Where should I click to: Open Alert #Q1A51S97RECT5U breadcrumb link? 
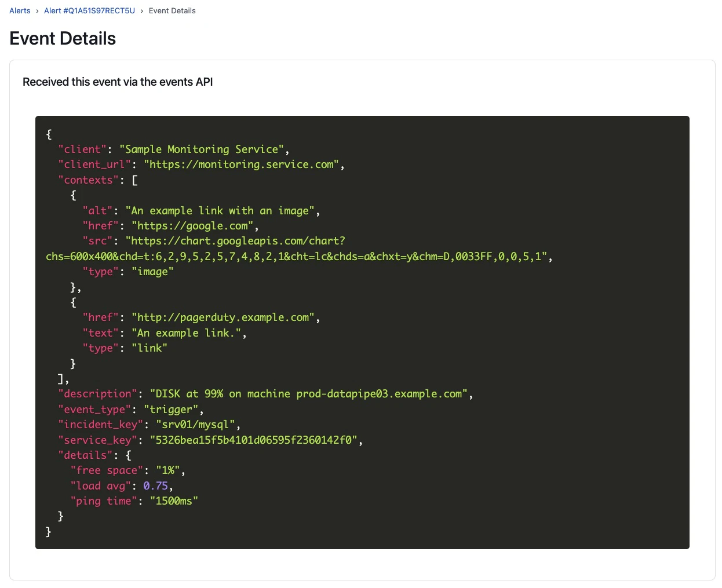89,11
